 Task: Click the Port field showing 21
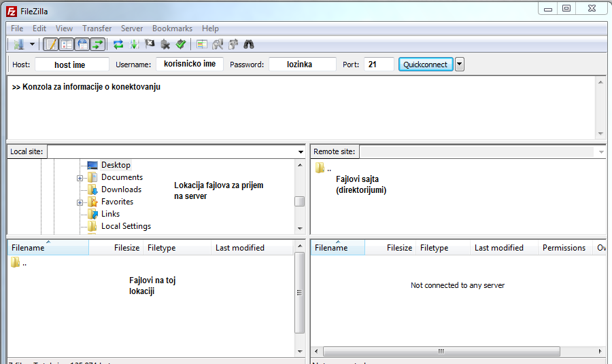(x=379, y=65)
